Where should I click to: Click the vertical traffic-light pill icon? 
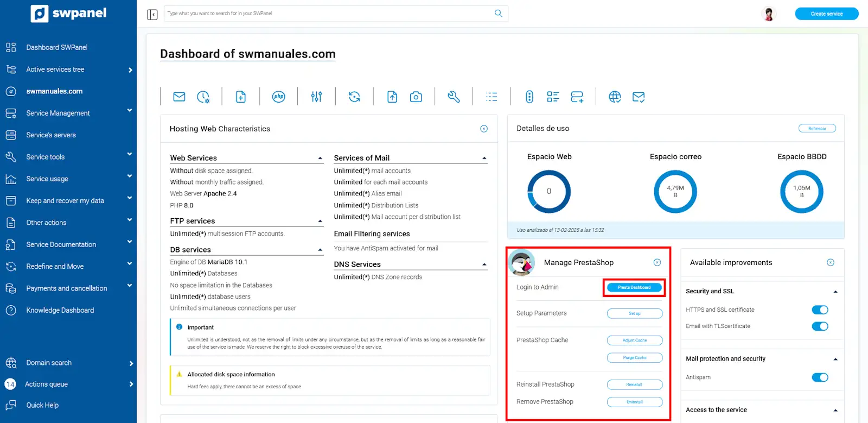pyautogui.click(x=529, y=97)
